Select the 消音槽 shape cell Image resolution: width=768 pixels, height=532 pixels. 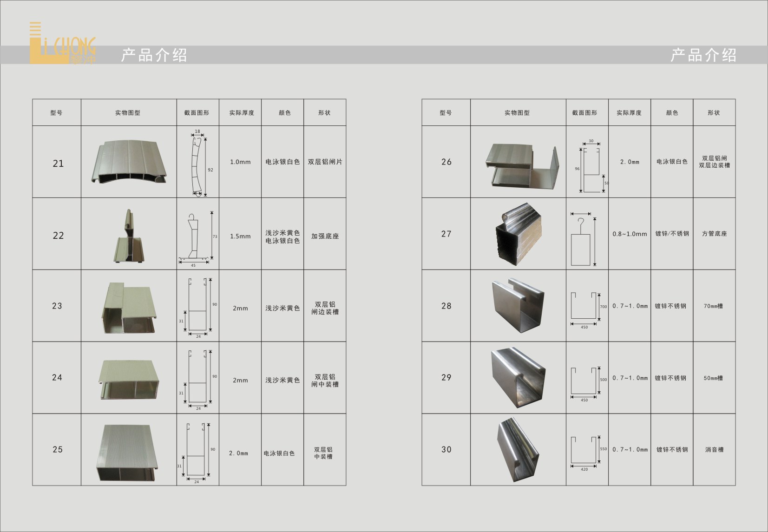click(x=715, y=449)
